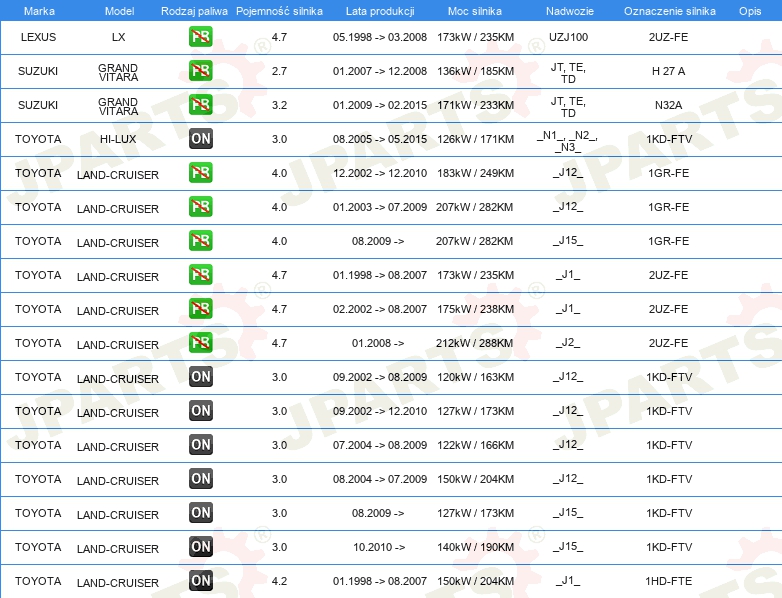The height and width of the screenshot is (598, 782).
Task: Select the 1HD-FTE engine code cell
Action: coord(668,581)
